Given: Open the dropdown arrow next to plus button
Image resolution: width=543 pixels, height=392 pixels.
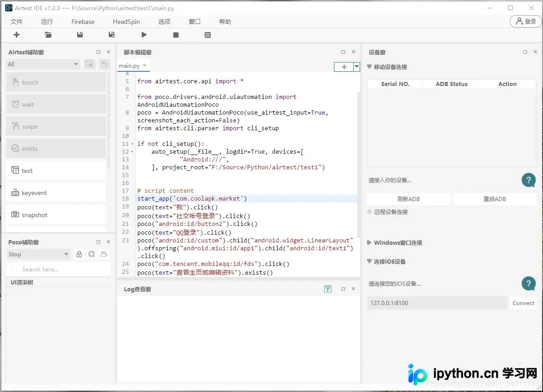Looking at the screenshot, I should pos(356,67).
